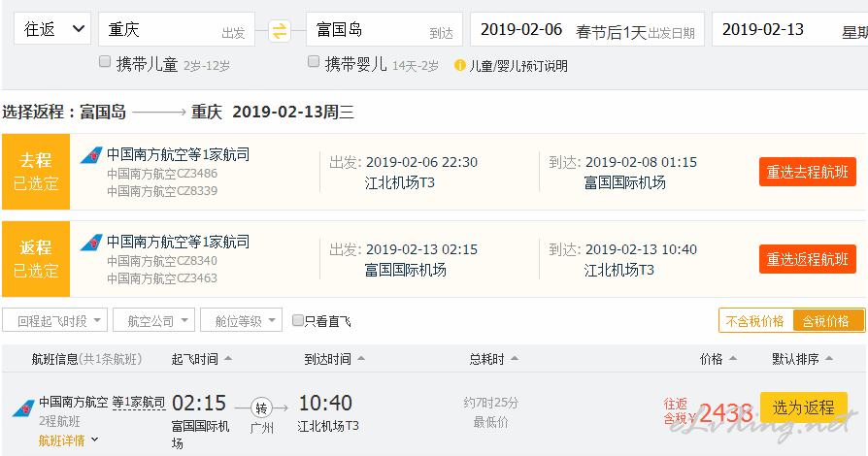
Task: Click the 富国岛 destination input field
Action: point(384,29)
